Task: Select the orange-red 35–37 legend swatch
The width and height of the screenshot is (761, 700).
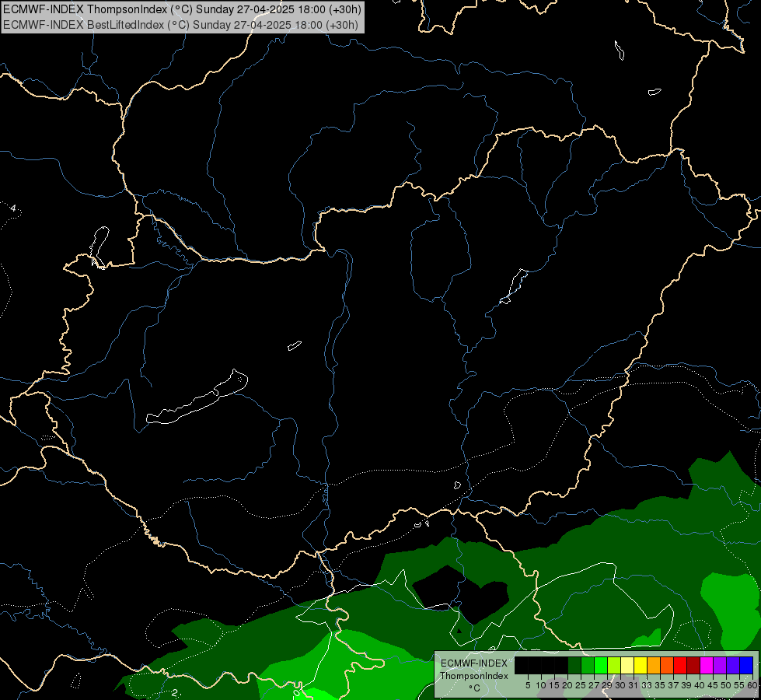Action: coord(667,665)
